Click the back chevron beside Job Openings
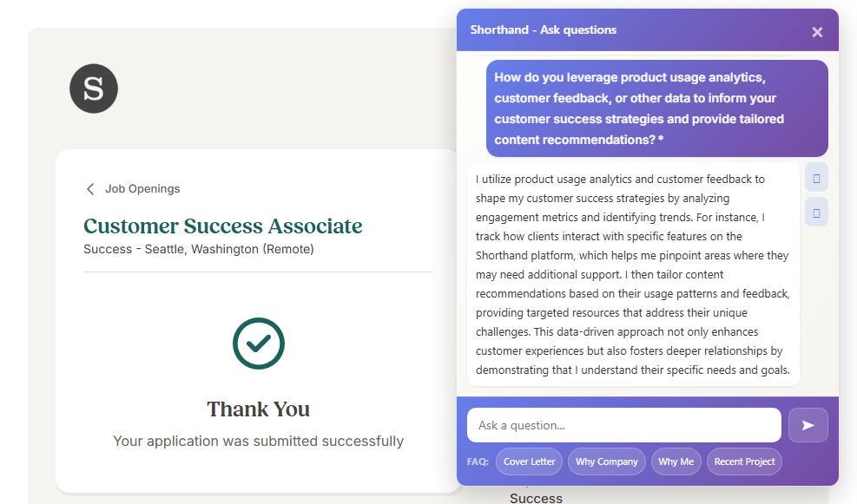 [90, 189]
